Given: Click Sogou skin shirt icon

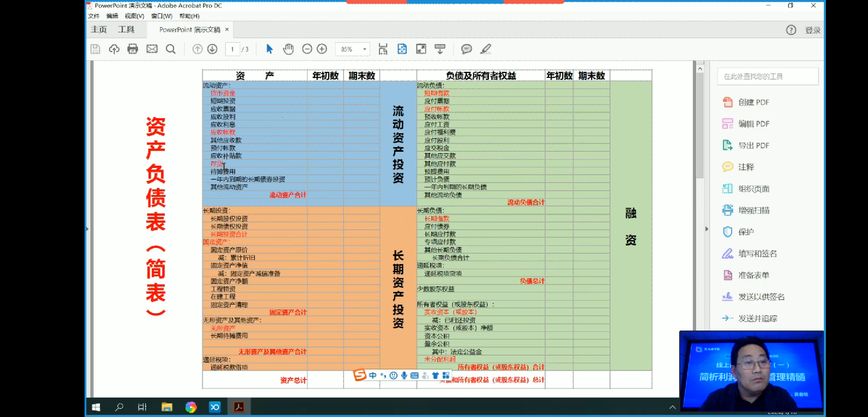Looking at the screenshot, I should click(436, 375).
